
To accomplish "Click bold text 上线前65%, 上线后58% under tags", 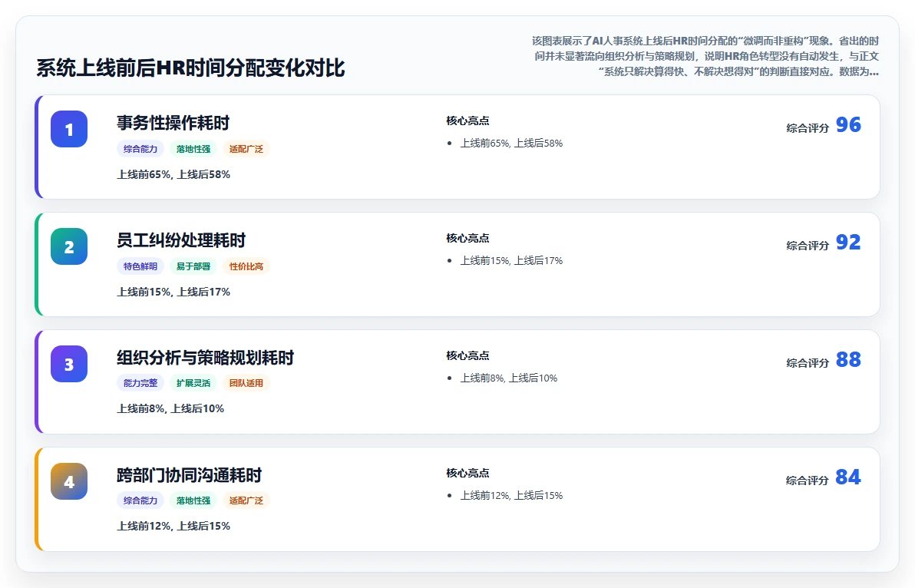I will tap(173, 174).
